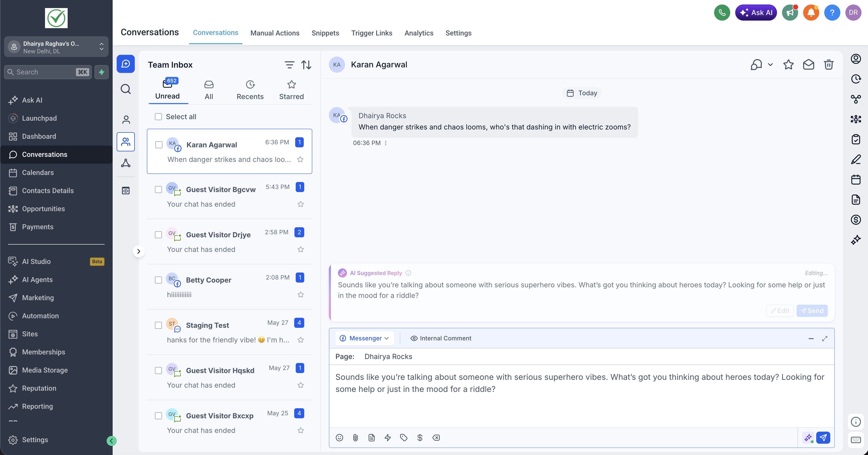The width and height of the screenshot is (868, 455).
Task: Mark conversation unread via envelope icon
Action: (x=808, y=65)
